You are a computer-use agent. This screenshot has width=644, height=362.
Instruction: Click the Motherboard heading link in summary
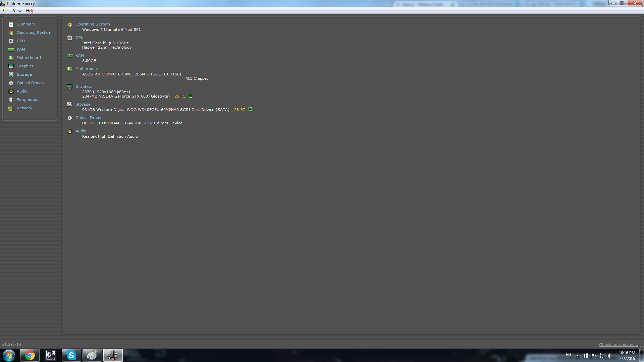coord(88,69)
